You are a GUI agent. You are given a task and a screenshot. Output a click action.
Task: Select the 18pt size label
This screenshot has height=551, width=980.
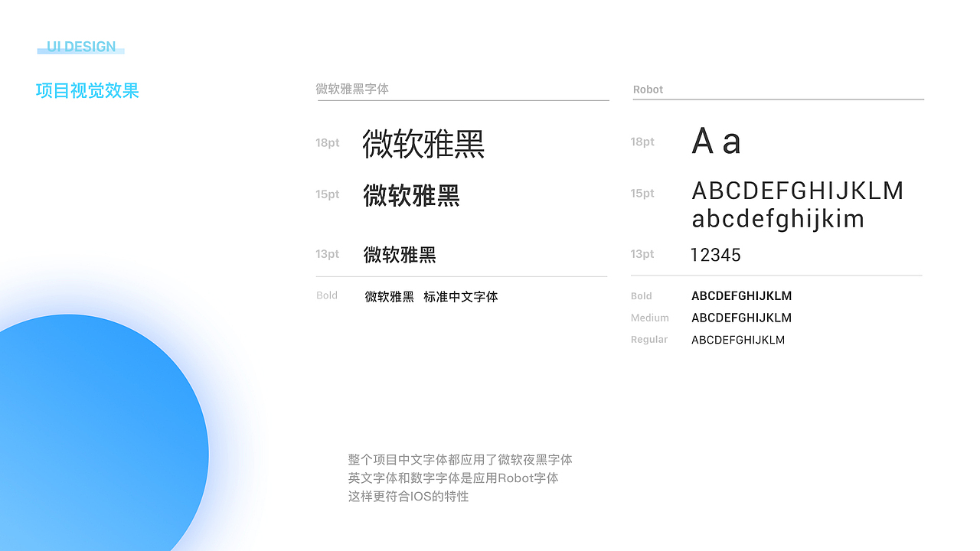(x=327, y=142)
